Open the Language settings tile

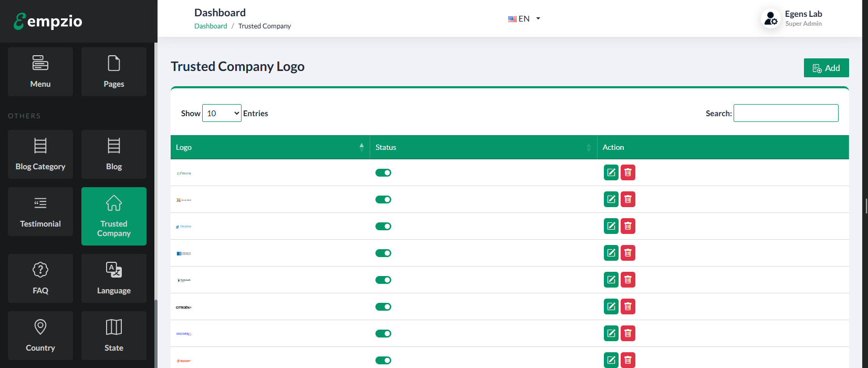point(114,278)
